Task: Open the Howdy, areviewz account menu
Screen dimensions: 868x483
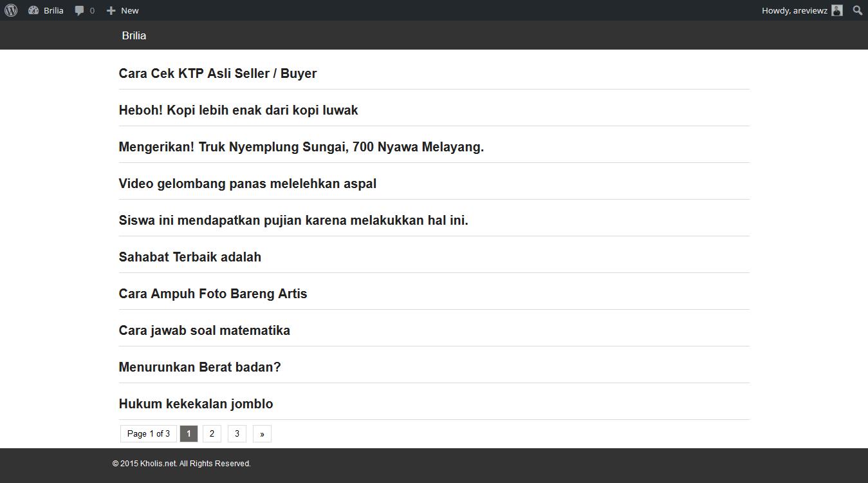Action: pos(794,10)
